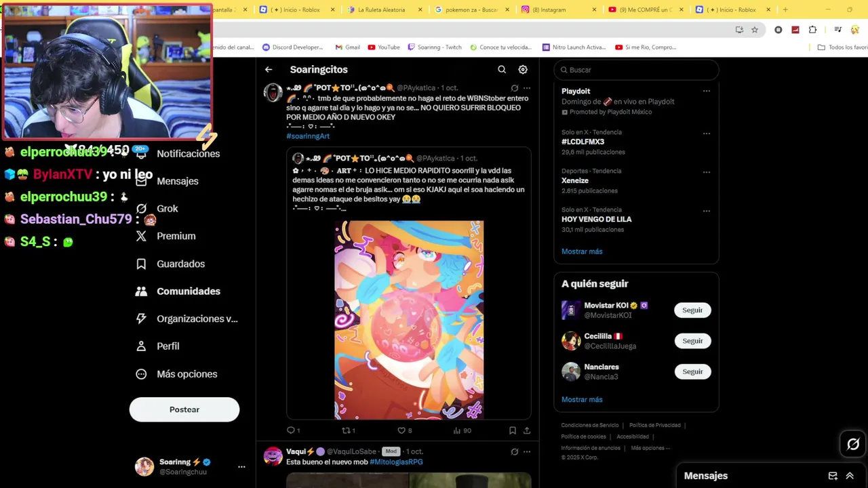The image size is (868, 488).
Task: Follow Movistar KOI
Action: pos(692,310)
